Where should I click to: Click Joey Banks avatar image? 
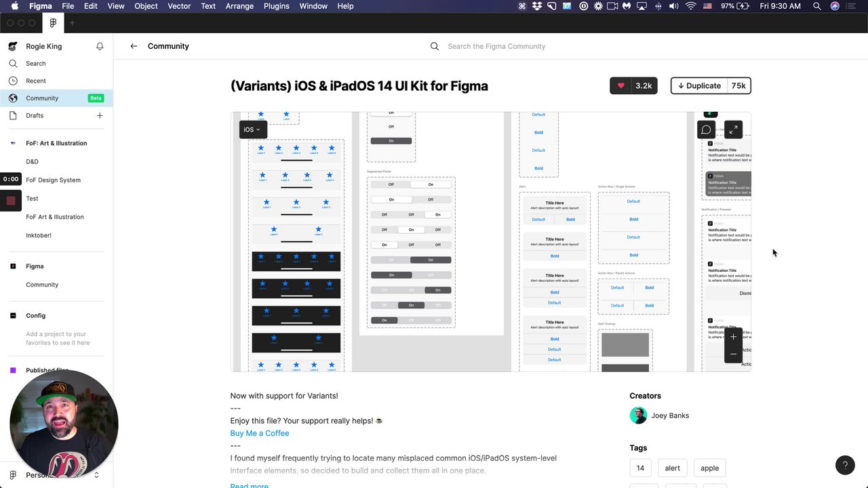click(638, 415)
